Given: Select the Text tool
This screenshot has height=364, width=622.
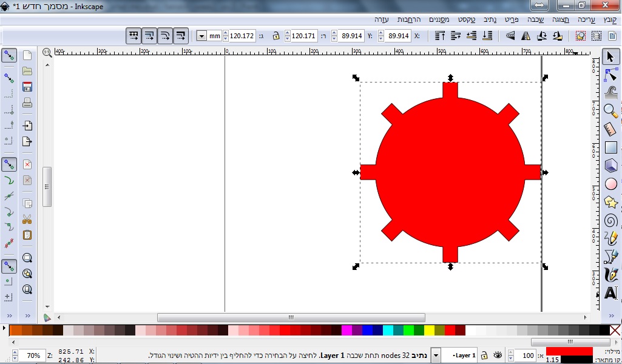Looking at the screenshot, I should coord(610,293).
